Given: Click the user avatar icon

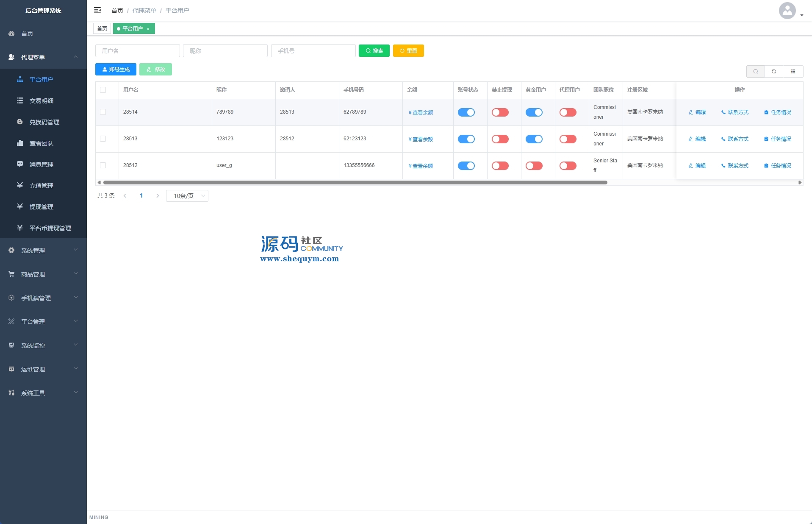Looking at the screenshot, I should click(787, 11).
